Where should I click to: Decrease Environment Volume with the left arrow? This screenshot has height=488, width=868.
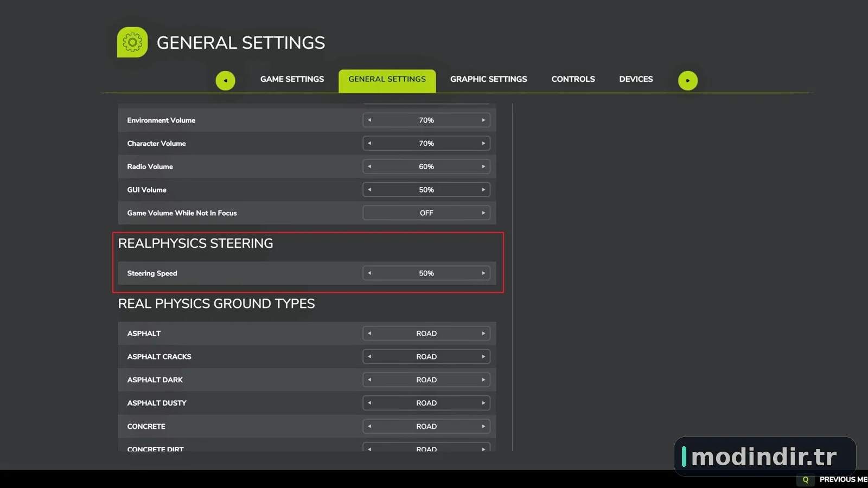click(369, 120)
